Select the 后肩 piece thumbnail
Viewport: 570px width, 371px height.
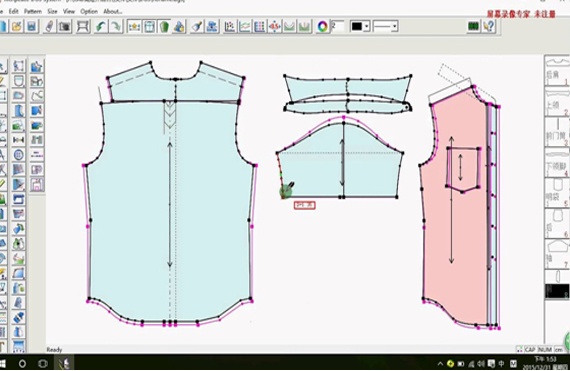coord(558,70)
